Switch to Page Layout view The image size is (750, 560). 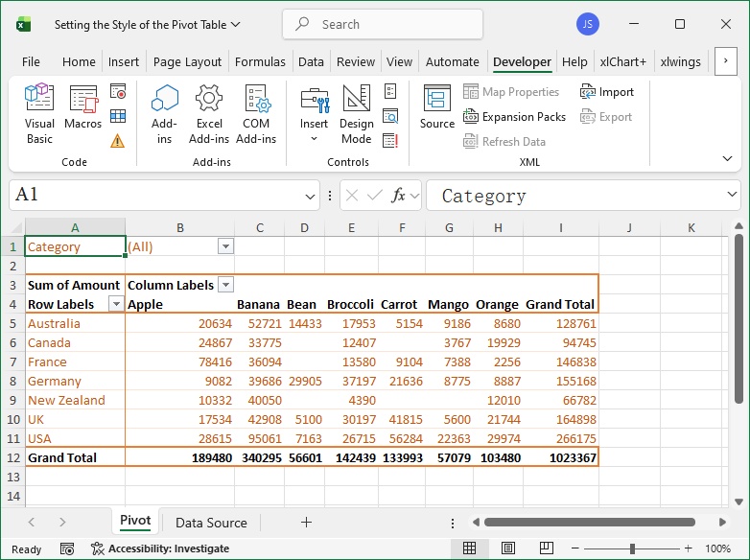point(508,548)
